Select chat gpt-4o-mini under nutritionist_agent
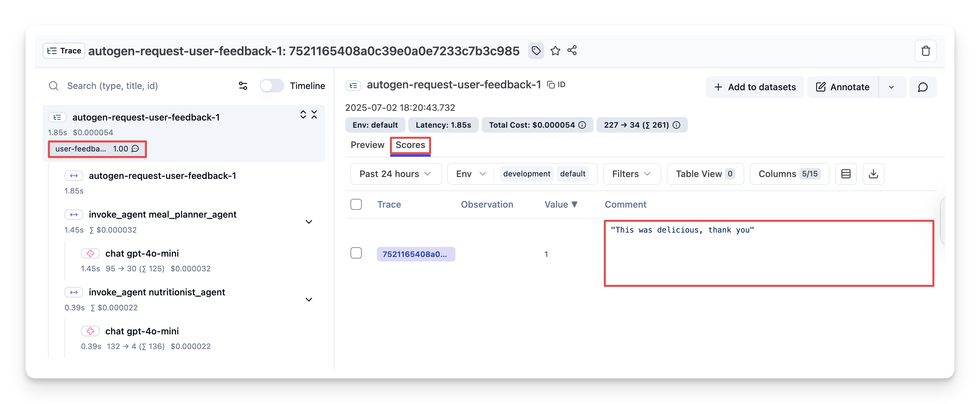980x404 pixels. [141, 331]
